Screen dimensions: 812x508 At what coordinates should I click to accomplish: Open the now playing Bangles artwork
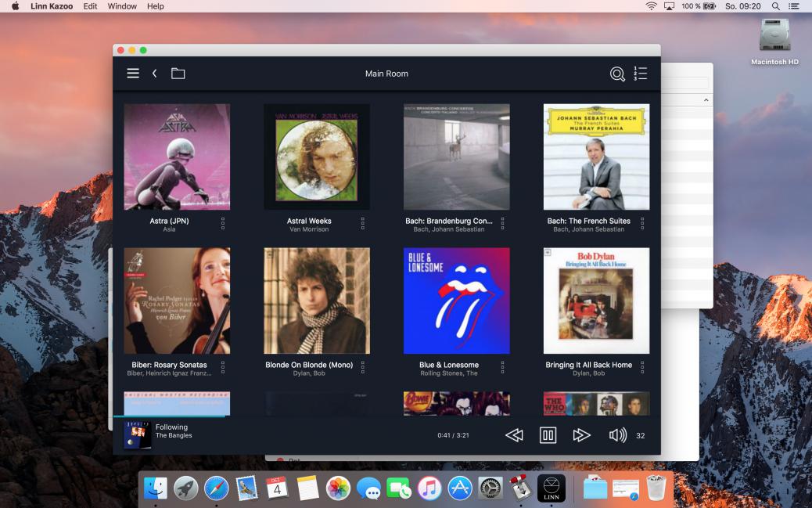[138, 435]
